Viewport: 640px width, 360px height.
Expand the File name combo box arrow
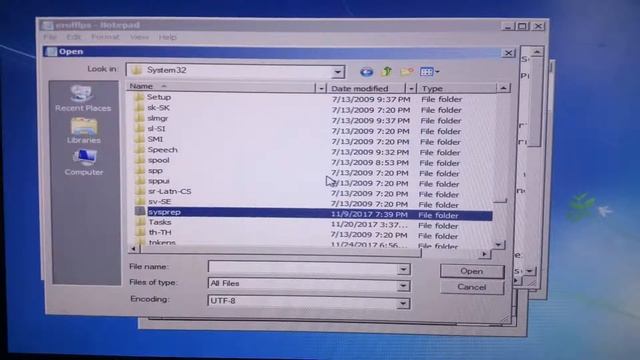[403, 269]
